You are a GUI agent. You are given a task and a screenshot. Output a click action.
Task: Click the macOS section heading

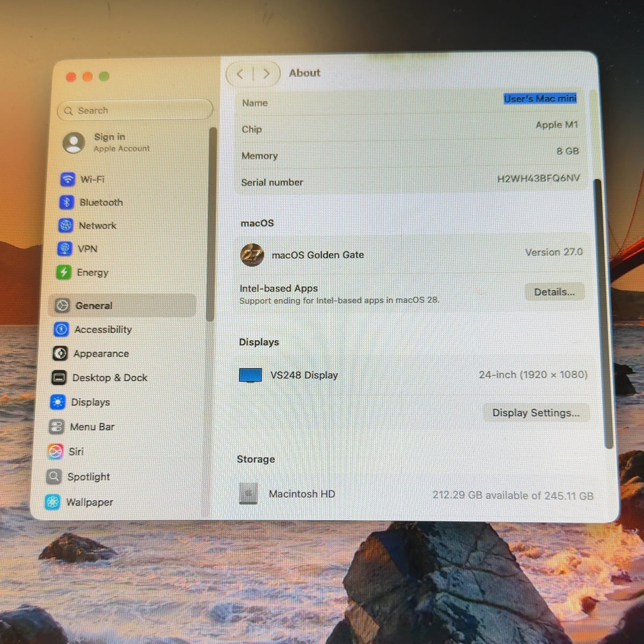pyautogui.click(x=257, y=223)
